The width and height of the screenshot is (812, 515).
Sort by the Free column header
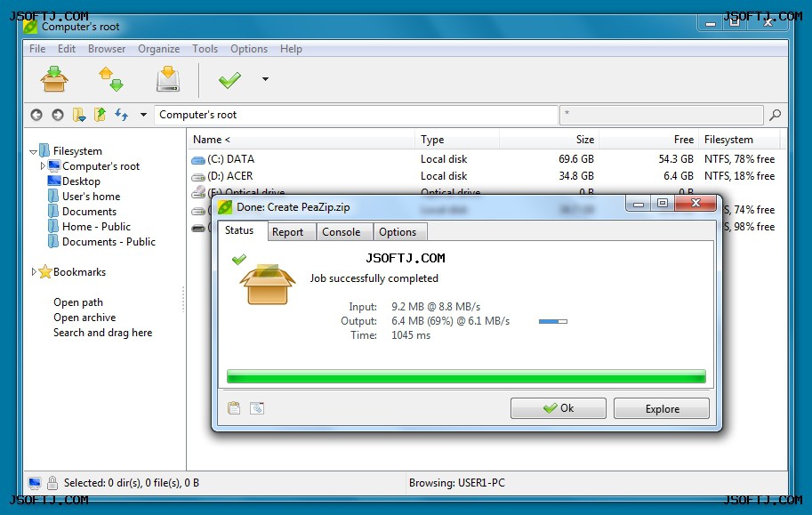coord(648,140)
